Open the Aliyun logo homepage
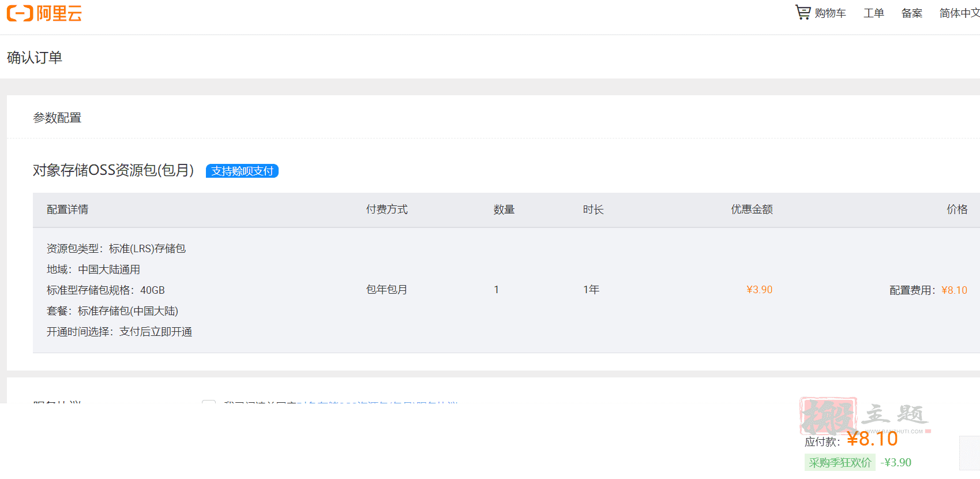Viewport: 980px width, 479px height. pos(44,13)
